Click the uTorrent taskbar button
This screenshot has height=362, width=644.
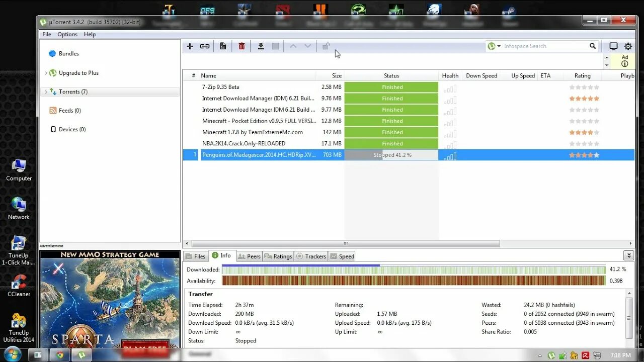[x=82, y=355]
